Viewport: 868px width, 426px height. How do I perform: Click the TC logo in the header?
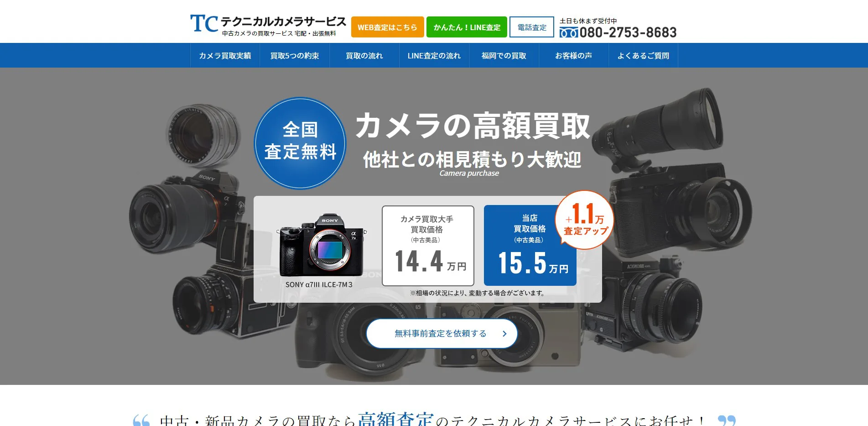[204, 24]
